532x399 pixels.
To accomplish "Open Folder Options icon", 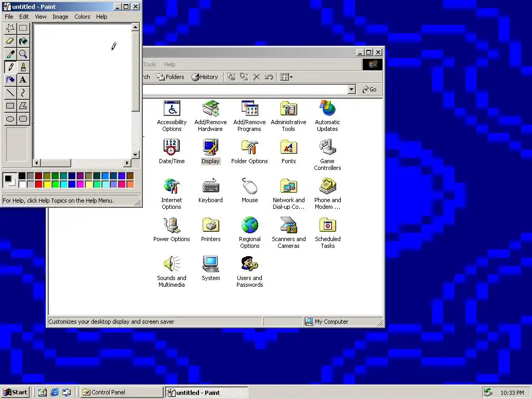I will [x=249, y=151].
